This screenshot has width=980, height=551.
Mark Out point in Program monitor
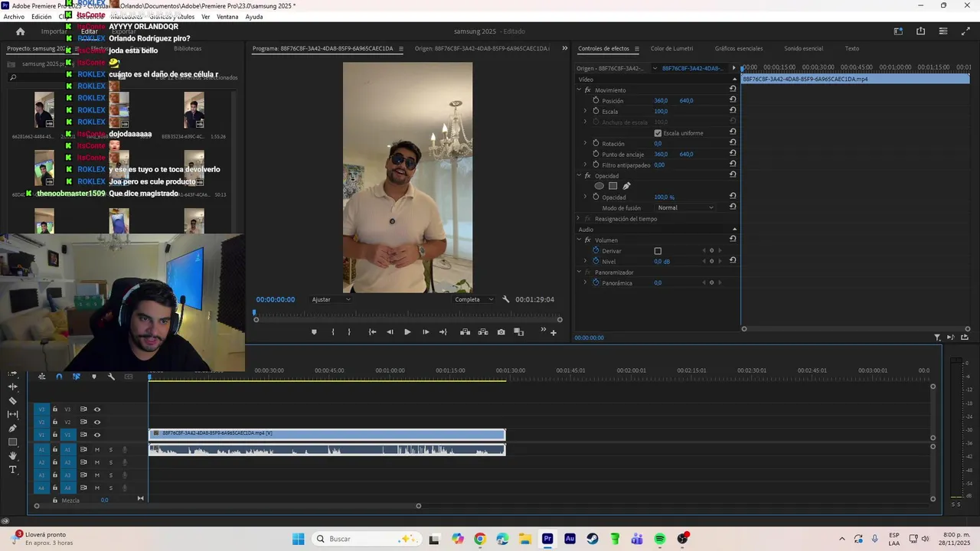[349, 332]
